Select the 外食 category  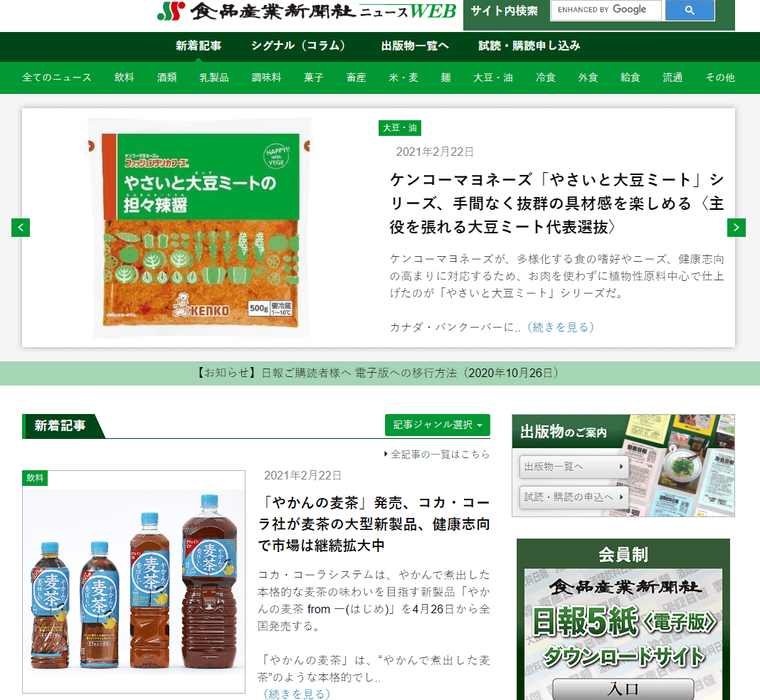click(x=588, y=78)
